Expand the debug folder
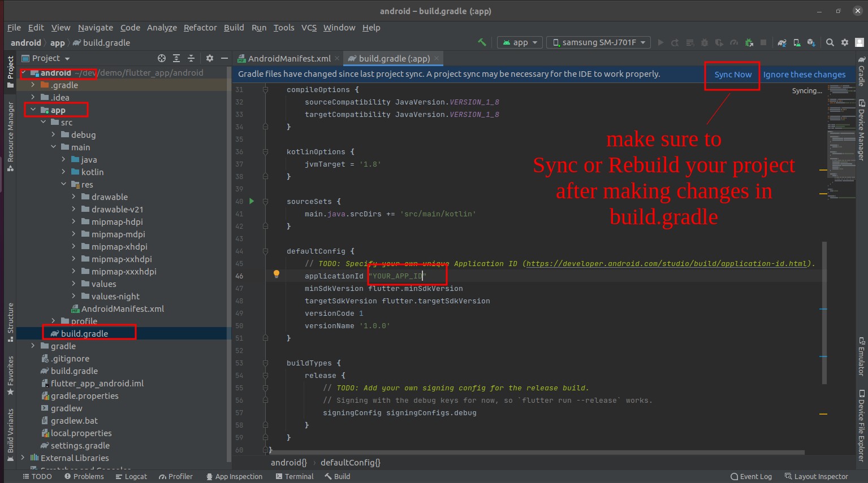The image size is (868, 483). 54,134
